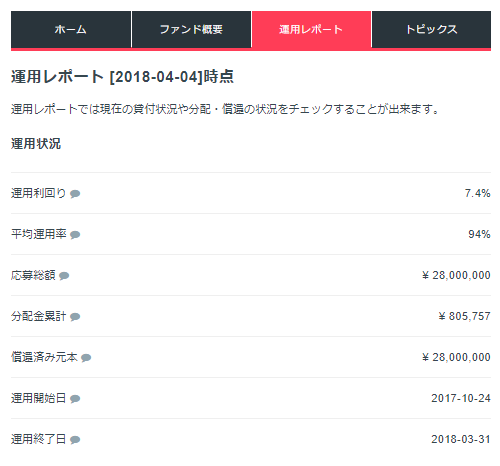Select the 94% average rate value
This screenshot has width=500, height=466.
click(x=479, y=234)
